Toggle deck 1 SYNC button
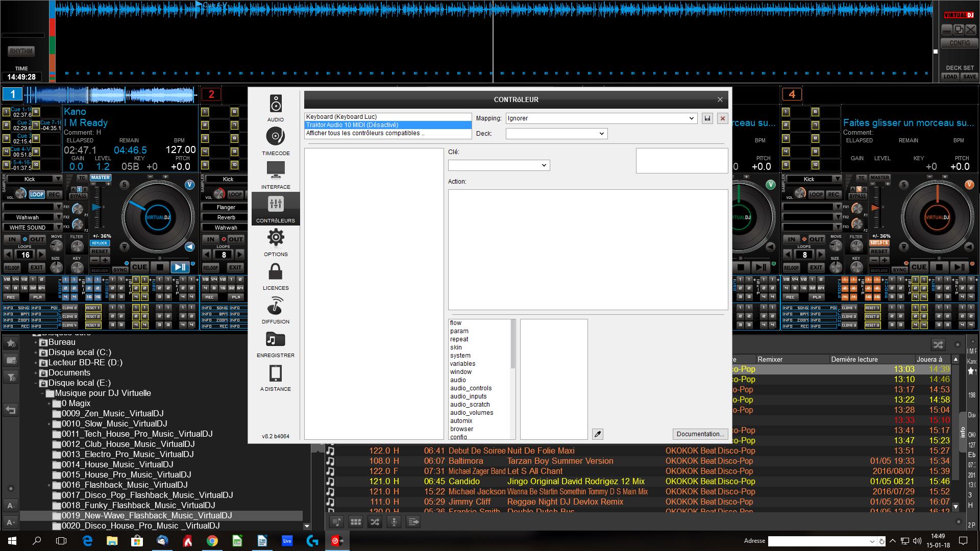Image resolution: width=980 pixels, height=551 pixels. pos(120,269)
